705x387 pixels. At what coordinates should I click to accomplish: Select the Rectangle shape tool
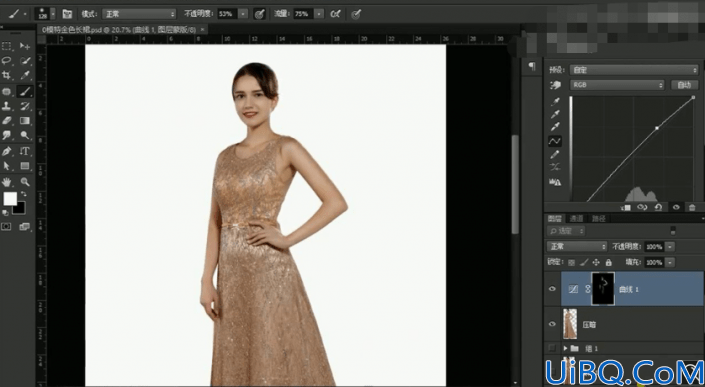tap(25, 166)
